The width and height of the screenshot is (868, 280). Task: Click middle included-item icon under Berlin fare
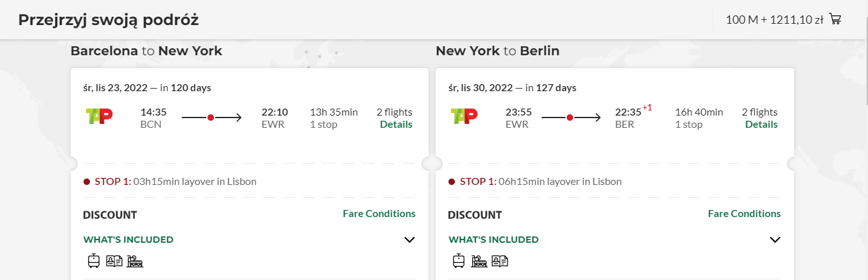click(x=479, y=261)
